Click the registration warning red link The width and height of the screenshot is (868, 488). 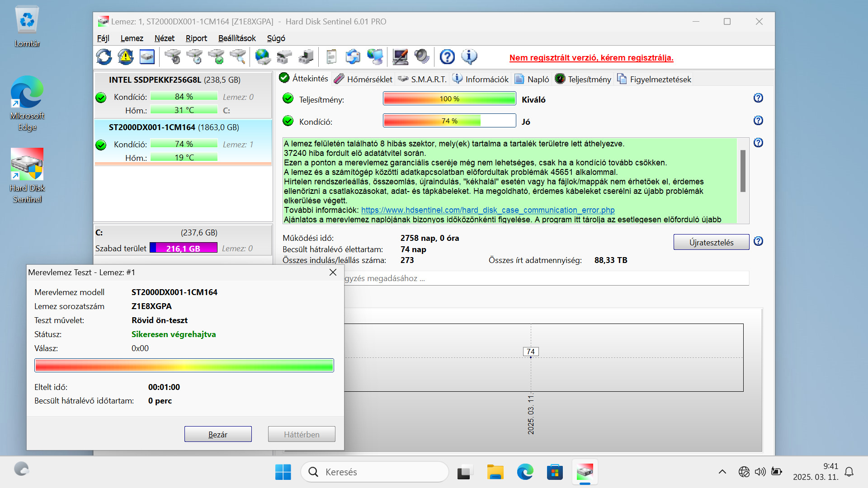(591, 58)
